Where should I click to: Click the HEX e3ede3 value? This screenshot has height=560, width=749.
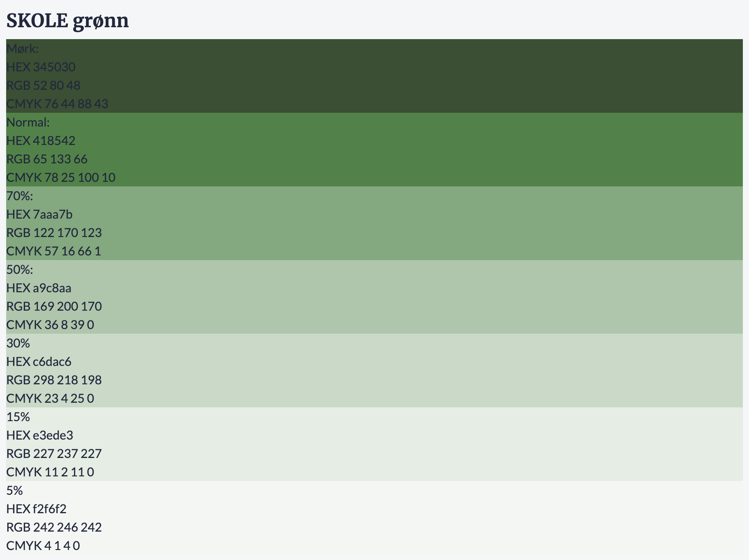pyautogui.click(x=40, y=435)
